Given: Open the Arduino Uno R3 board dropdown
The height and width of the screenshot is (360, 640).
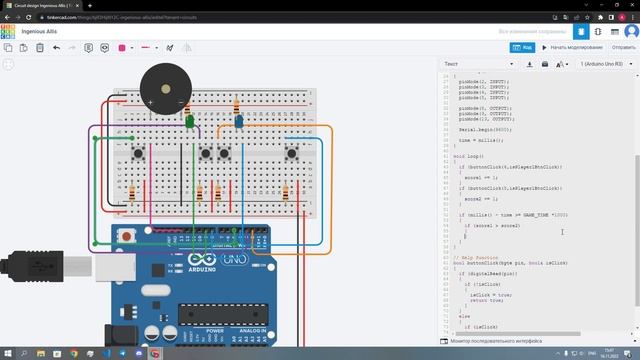Looking at the screenshot, I should coord(606,64).
